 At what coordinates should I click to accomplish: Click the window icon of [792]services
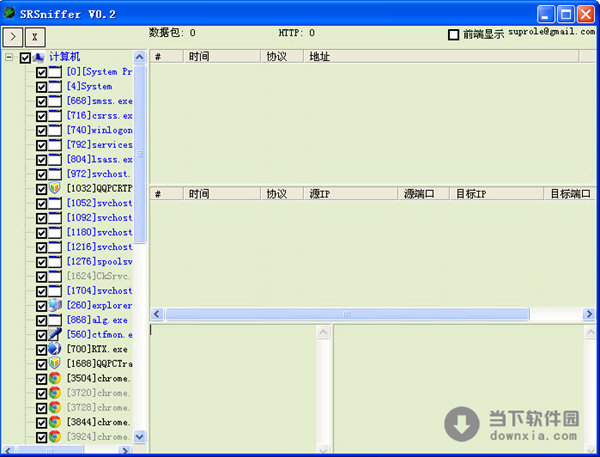pos(55,145)
